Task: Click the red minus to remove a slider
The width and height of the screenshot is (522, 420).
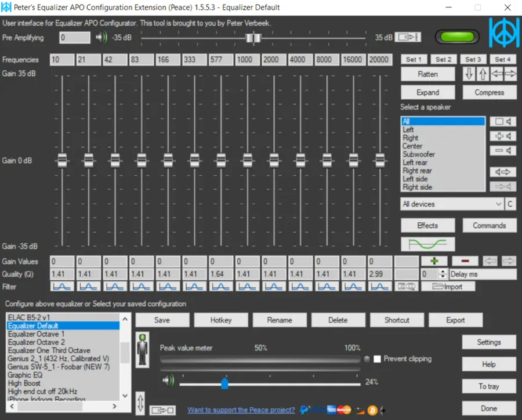Action: [x=464, y=261]
